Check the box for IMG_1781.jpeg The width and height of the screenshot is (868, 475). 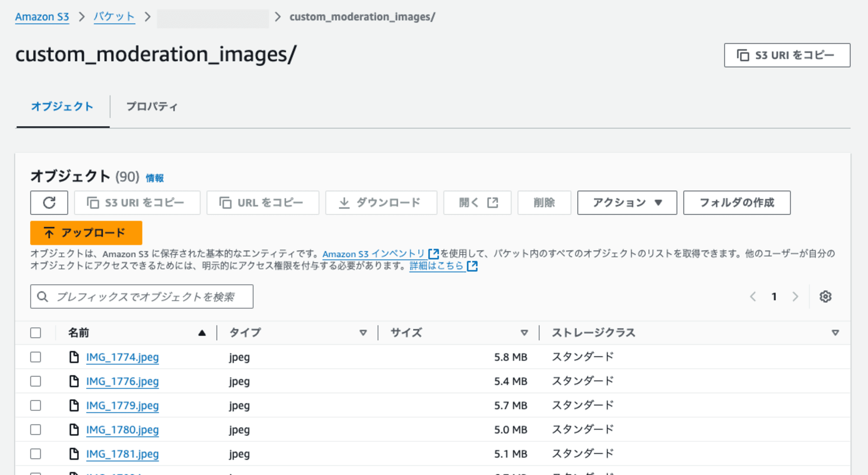[36, 454]
